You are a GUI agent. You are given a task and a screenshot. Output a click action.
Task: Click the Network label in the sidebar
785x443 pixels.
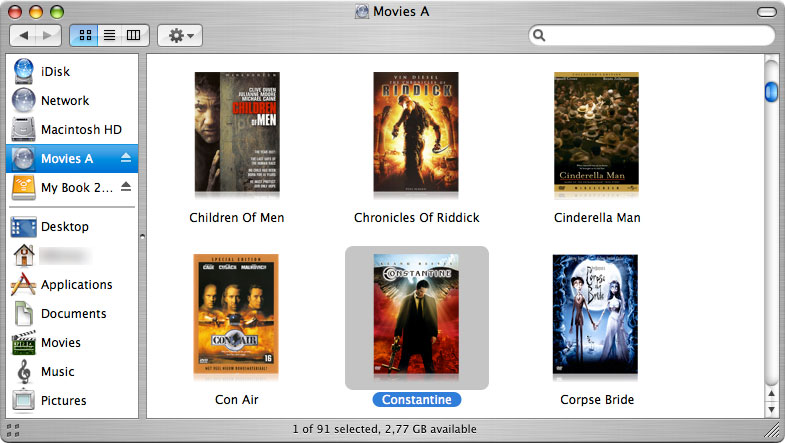click(x=65, y=101)
